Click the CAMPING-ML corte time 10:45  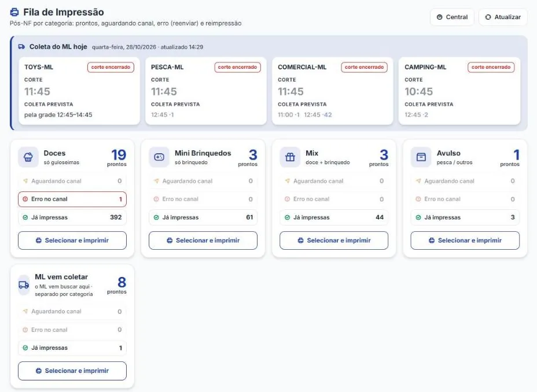coord(418,91)
